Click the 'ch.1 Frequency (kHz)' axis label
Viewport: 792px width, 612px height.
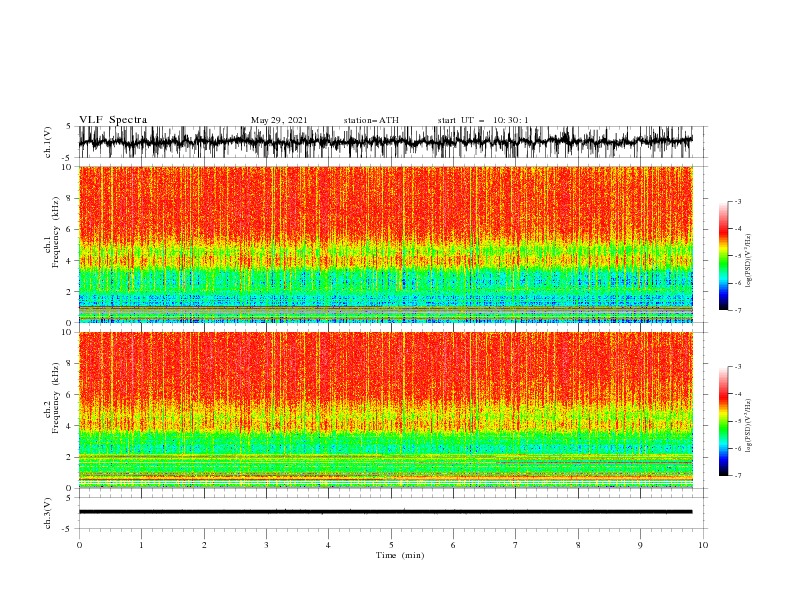click(x=52, y=233)
